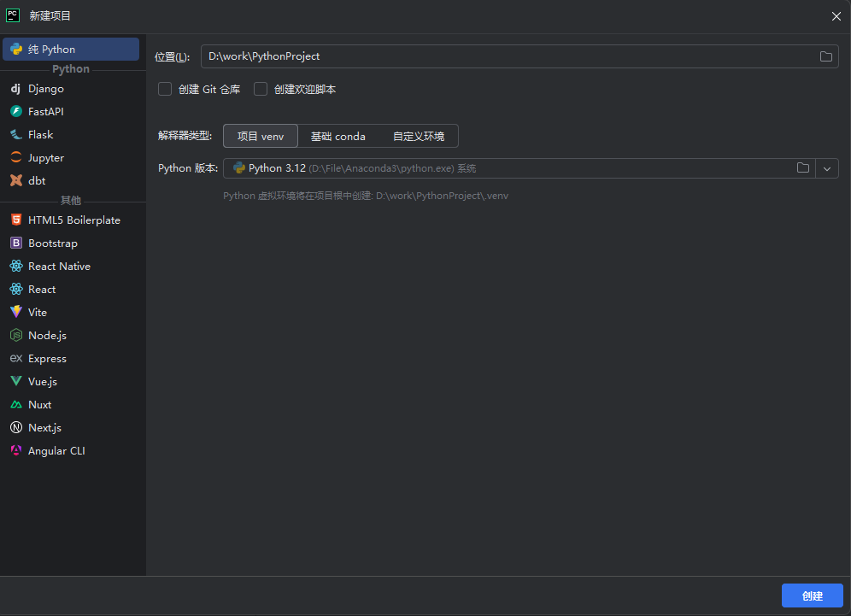Select the React list item label
Screen dimensions: 851x616
(x=42, y=290)
